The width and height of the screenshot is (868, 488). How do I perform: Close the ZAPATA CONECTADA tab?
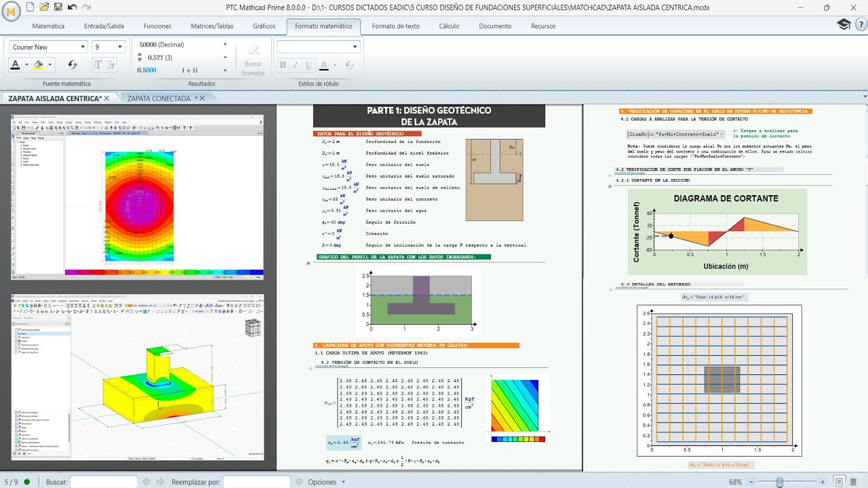point(202,98)
